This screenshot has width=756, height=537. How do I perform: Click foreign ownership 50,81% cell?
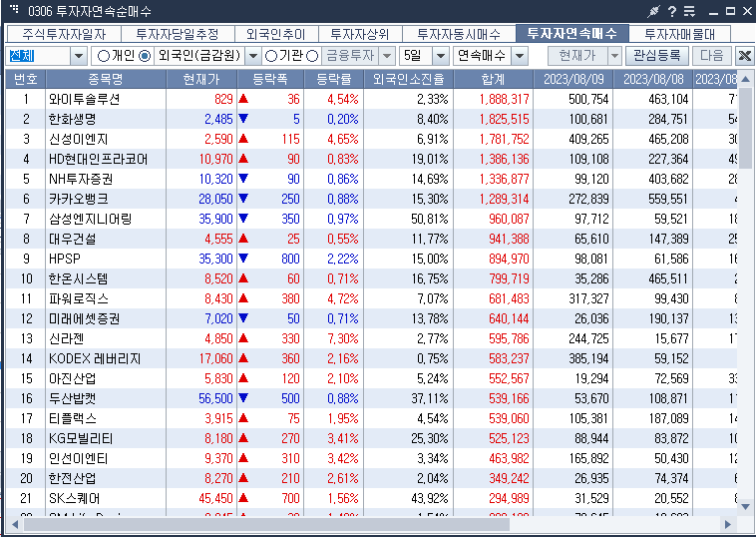[x=430, y=219]
